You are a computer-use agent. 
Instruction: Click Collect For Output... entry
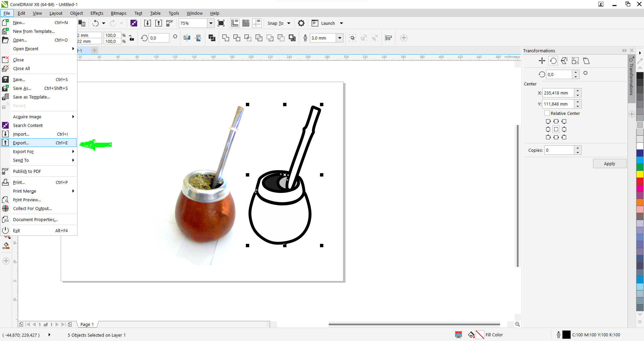tap(39, 208)
